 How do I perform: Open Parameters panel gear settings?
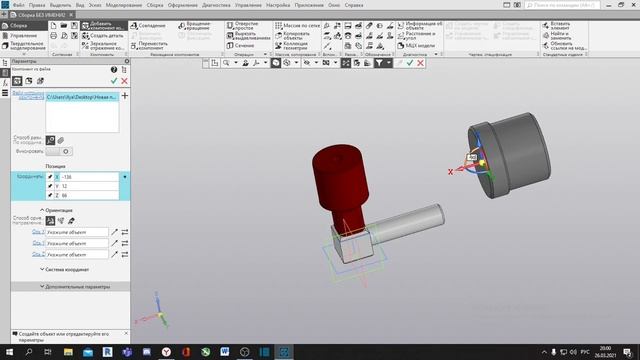click(127, 61)
